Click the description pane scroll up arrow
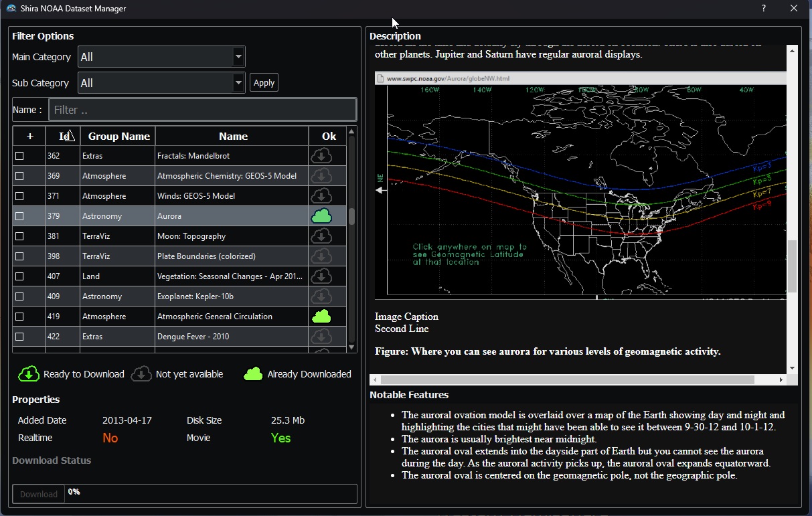Image resolution: width=812 pixels, height=516 pixels. [793, 50]
